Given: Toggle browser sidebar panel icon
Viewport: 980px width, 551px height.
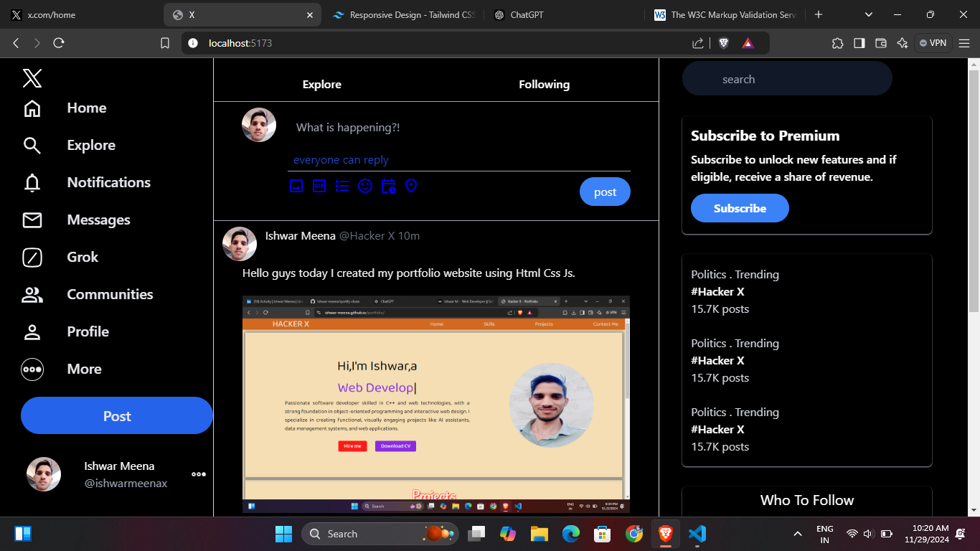Looking at the screenshot, I should tap(859, 43).
